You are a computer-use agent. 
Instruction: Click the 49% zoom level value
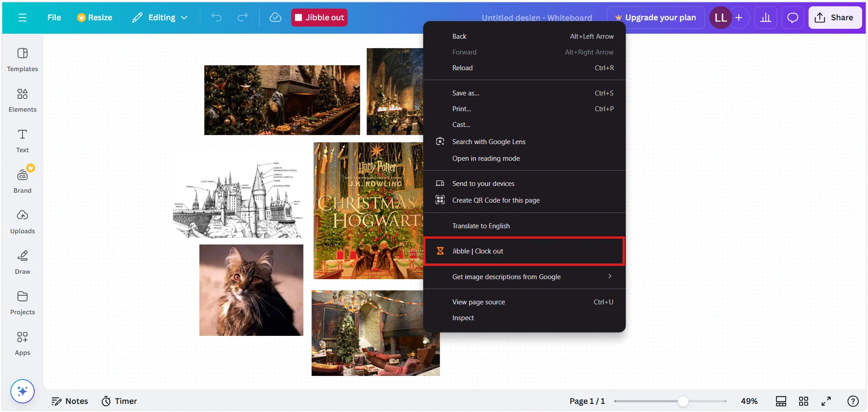[749, 401]
